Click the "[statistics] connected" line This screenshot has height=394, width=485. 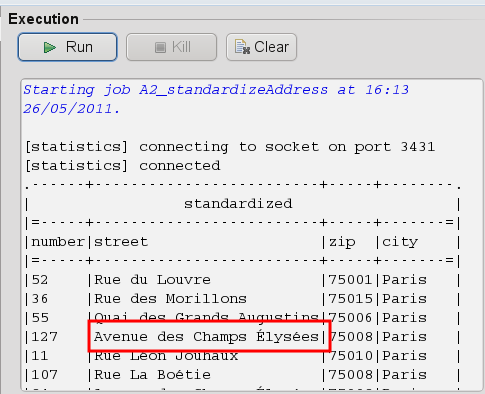123,166
